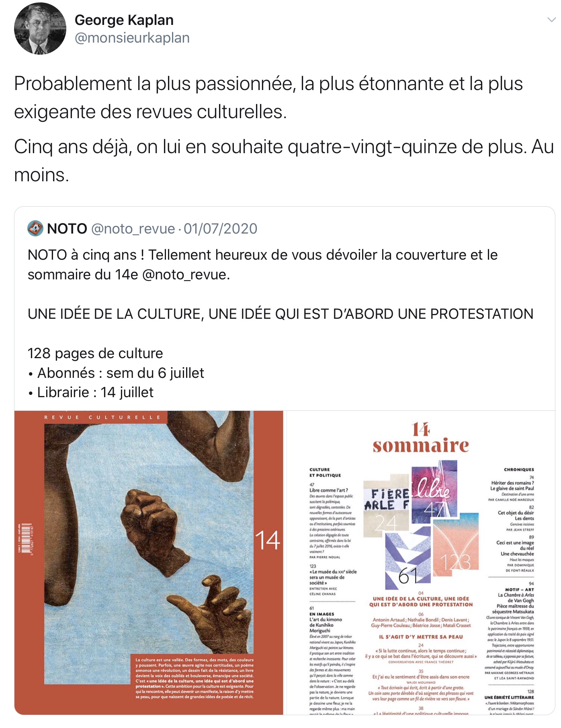Open the @monsieurkaplan handle

(132, 38)
